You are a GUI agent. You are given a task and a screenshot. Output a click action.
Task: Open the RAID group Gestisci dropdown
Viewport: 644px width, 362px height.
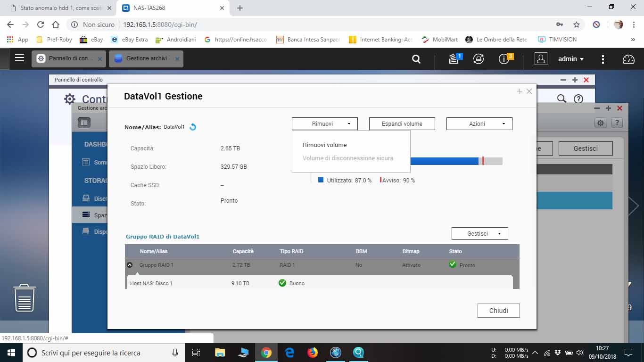click(479, 233)
